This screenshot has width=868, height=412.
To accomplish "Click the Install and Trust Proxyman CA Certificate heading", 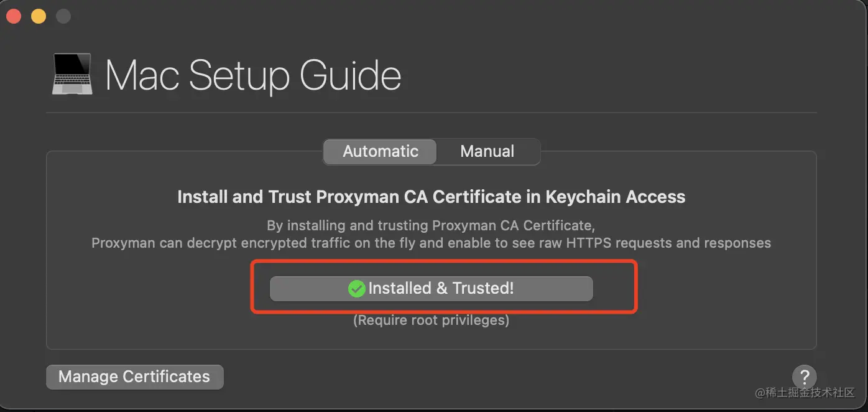I will tap(432, 197).
